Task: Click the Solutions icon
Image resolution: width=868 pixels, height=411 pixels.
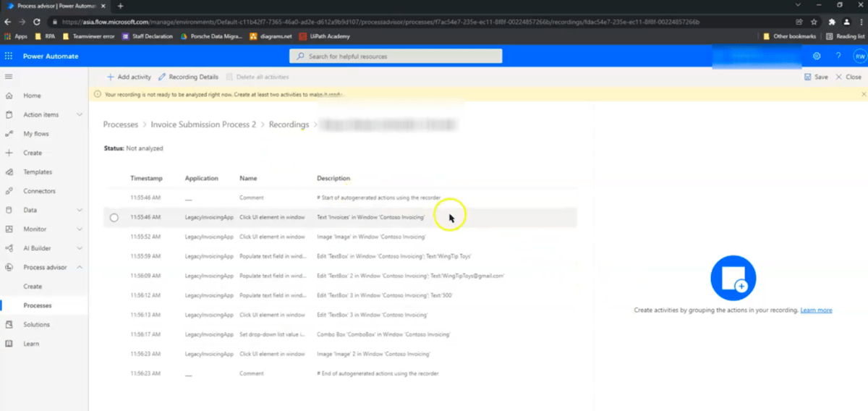Action: tap(9, 325)
